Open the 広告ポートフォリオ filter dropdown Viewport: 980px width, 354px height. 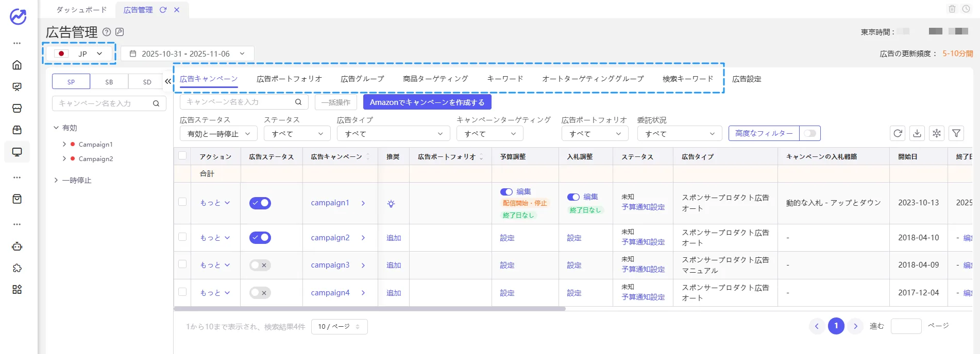[x=595, y=134]
